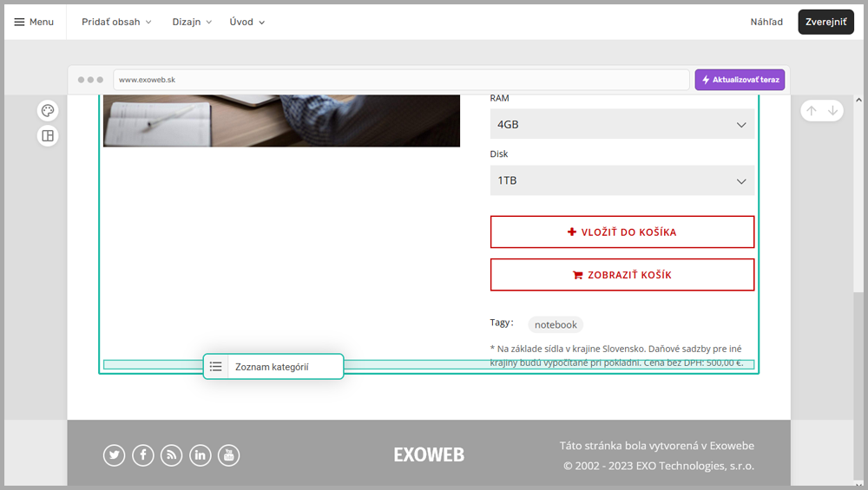The height and width of the screenshot is (490, 868).
Task: Open the Dizajn menu
Action: coord(192,22)
